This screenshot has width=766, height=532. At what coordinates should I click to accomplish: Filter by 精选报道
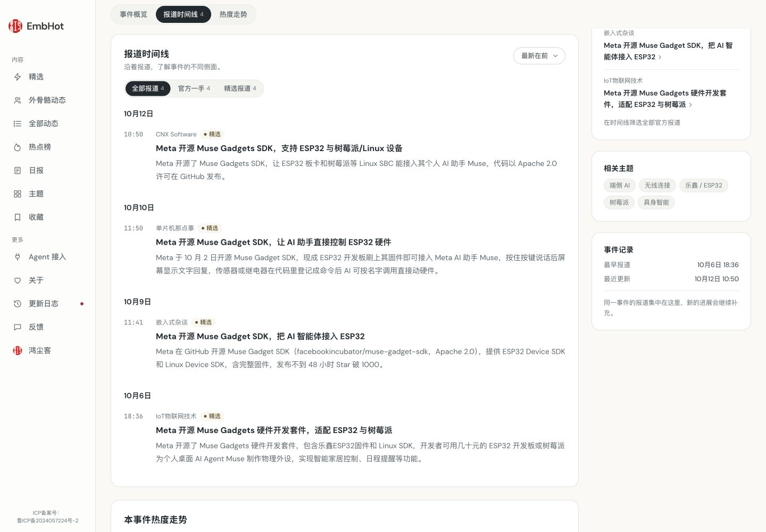point(240,88)
